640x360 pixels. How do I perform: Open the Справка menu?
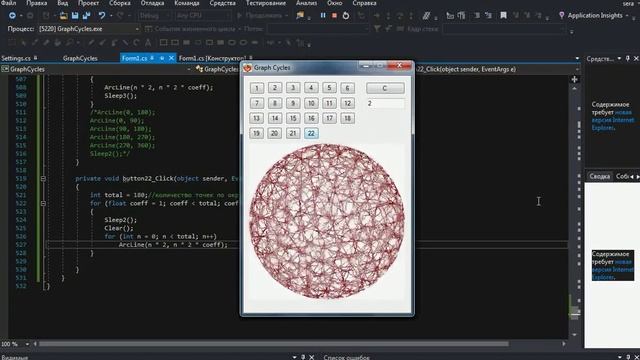(364, 3)
